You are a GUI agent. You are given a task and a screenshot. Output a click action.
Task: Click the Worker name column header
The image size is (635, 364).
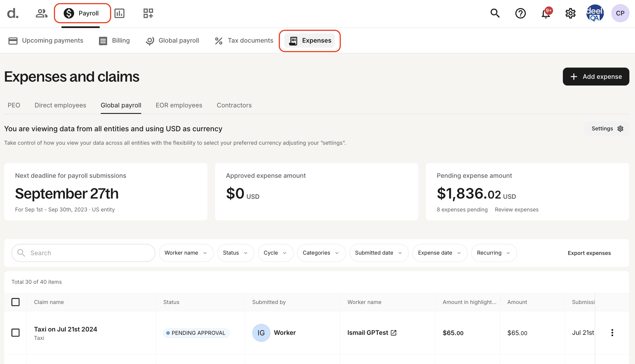(x=364, y=302)
